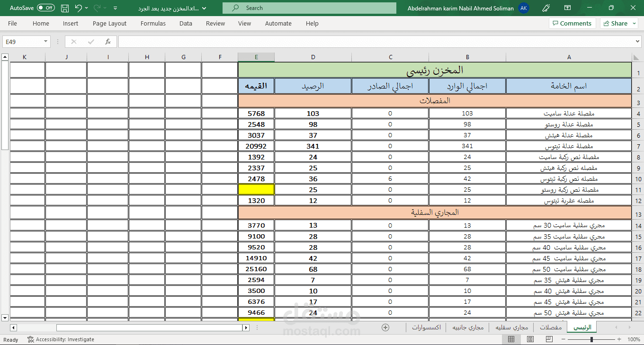Click horizontal scrollbar left arrow

pos(13,327)
